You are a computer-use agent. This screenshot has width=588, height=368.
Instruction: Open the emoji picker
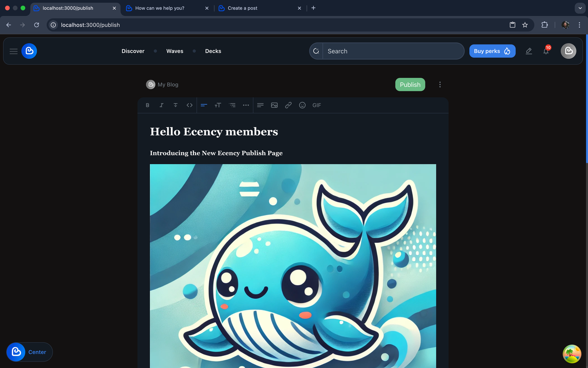tap(302, 105)
